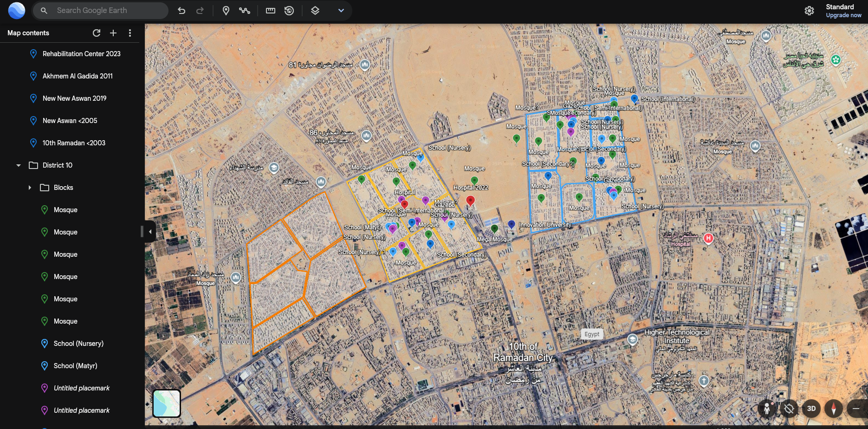Open the Map contents more options menu

tap(130, 33)
